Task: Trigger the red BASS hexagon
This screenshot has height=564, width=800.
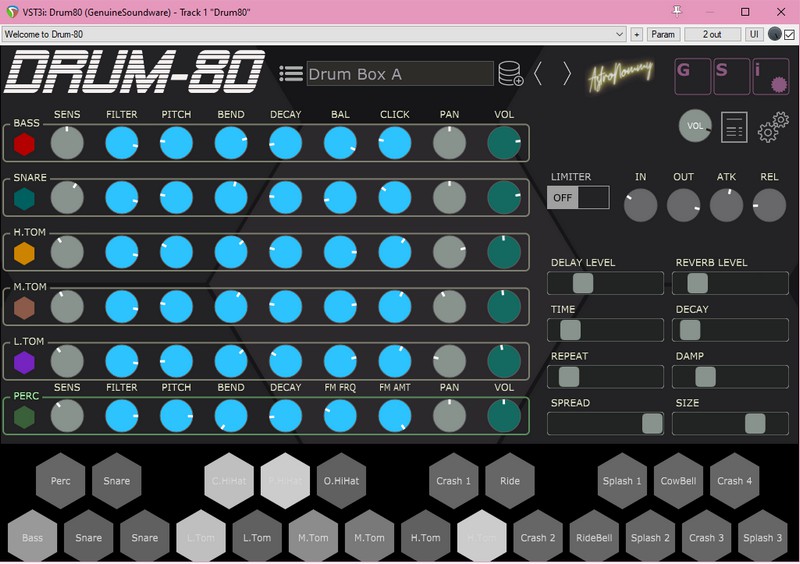Action: click(x=24, y=144)
